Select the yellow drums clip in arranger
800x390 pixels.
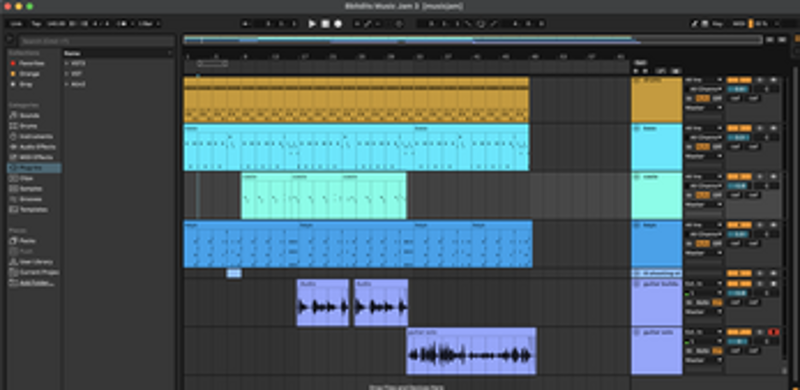(x=356, y=100)
